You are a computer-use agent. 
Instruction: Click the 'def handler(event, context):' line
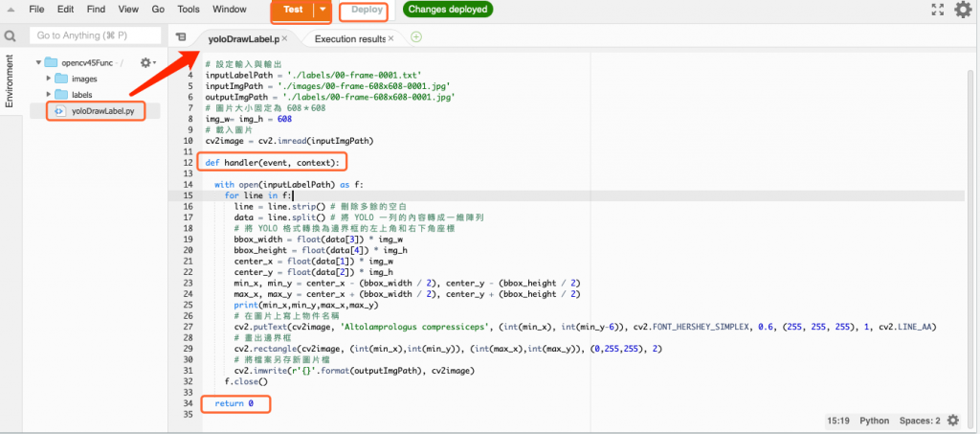273,163
